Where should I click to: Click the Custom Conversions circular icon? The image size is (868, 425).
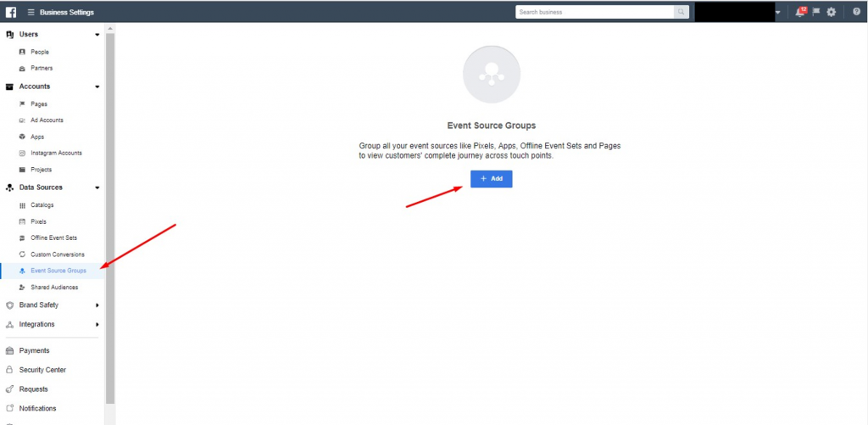click(22, 254)
